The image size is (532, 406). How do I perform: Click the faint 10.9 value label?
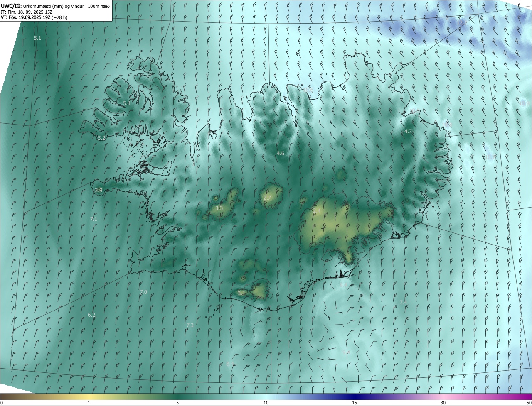coord(524,103)
